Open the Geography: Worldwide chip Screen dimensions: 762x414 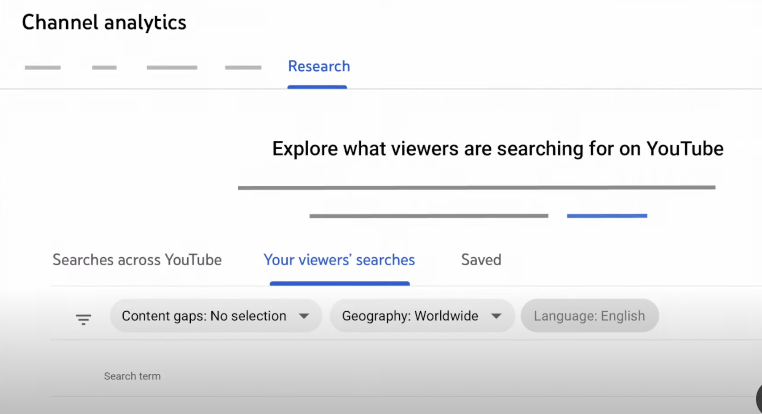[422, 316]
